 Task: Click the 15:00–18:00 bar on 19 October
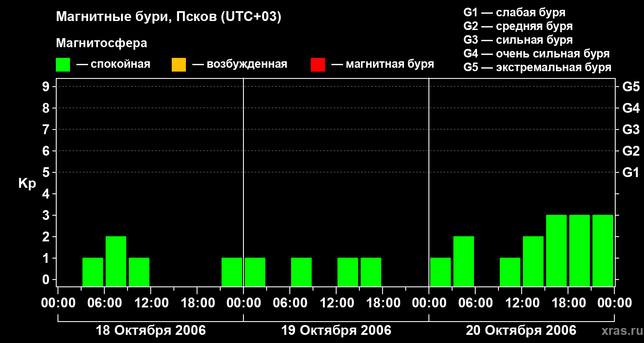(371, 272)
